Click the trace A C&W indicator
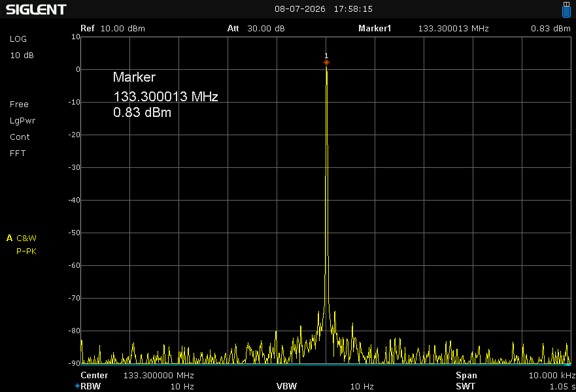Screen dimensions: 576x392 point(22,238)
